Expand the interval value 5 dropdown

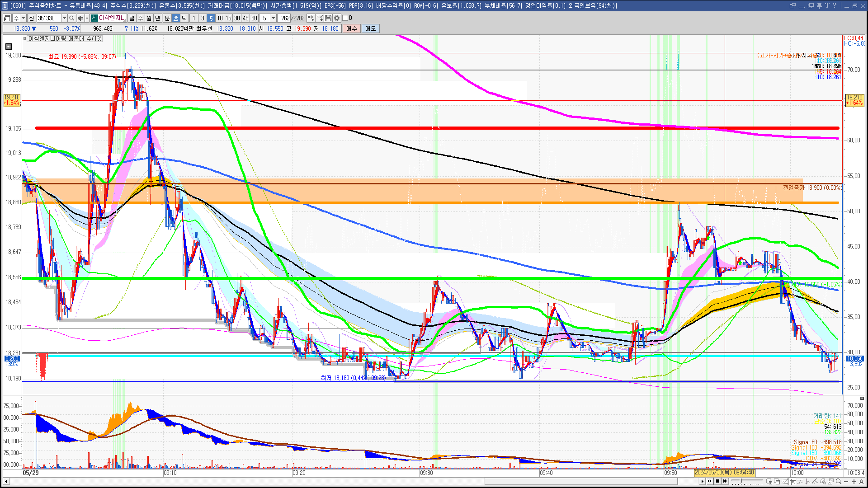(273, 18)
